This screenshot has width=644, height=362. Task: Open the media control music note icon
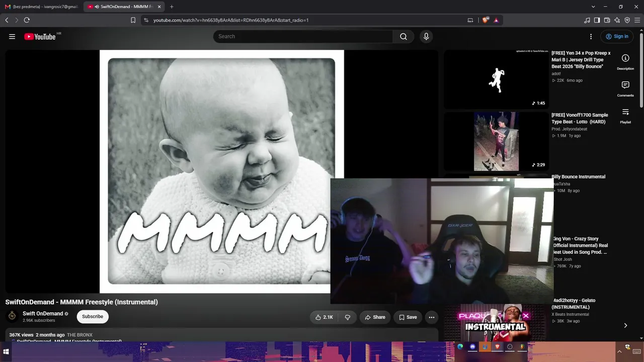tap(587, 20)
